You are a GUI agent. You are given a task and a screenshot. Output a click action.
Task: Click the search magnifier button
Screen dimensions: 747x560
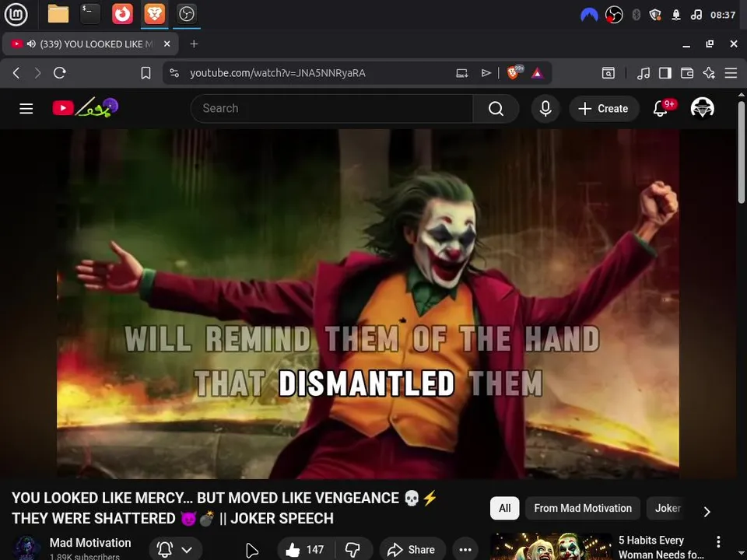tap(496, 109)
